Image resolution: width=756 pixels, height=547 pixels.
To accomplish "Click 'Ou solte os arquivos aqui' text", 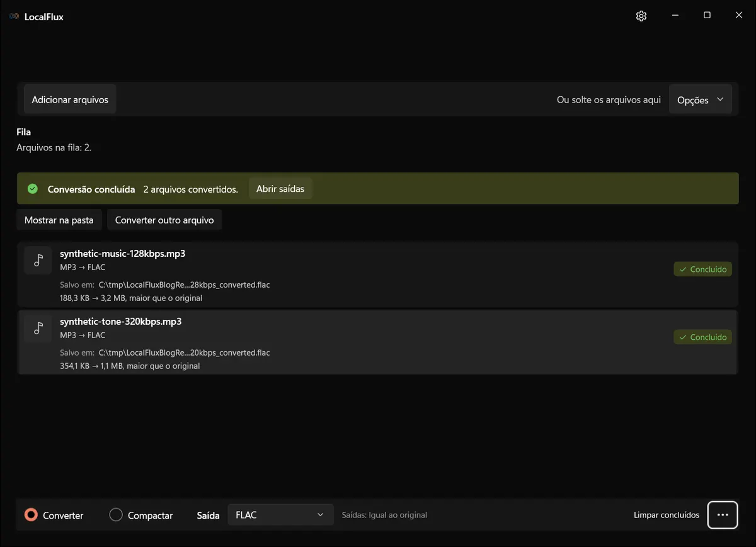I will pos(609,99).
